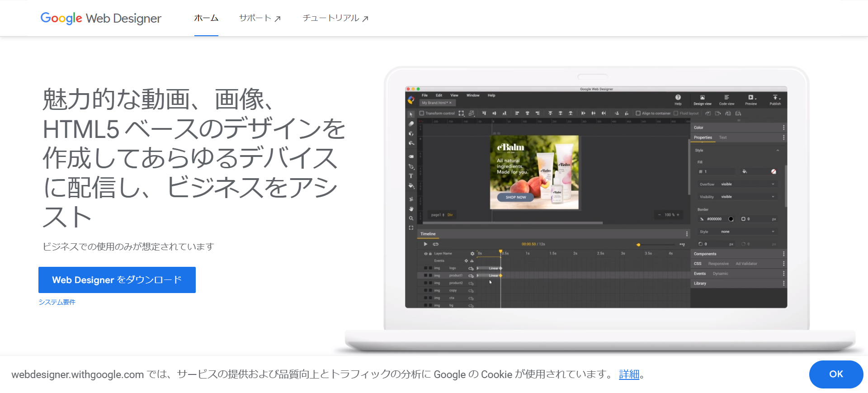Viewport: 868px width, 393px height.
Task: Click the Help question mark icon
Action: coord(678,97)
